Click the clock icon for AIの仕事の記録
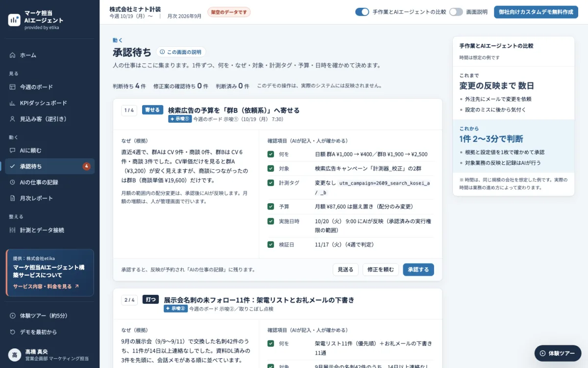This screenshot has width=588, height=368. [13, 182]
